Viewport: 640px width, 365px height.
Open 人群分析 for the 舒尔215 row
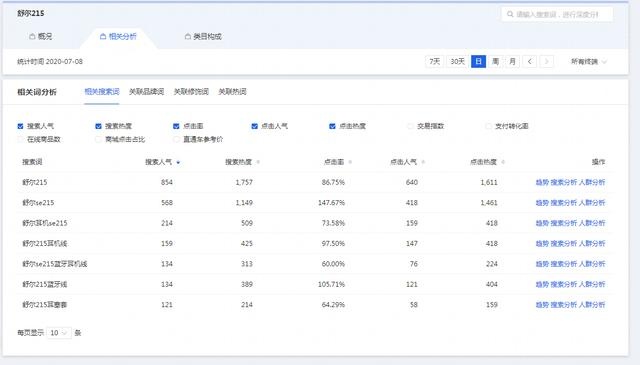click(x=592, y=182)
